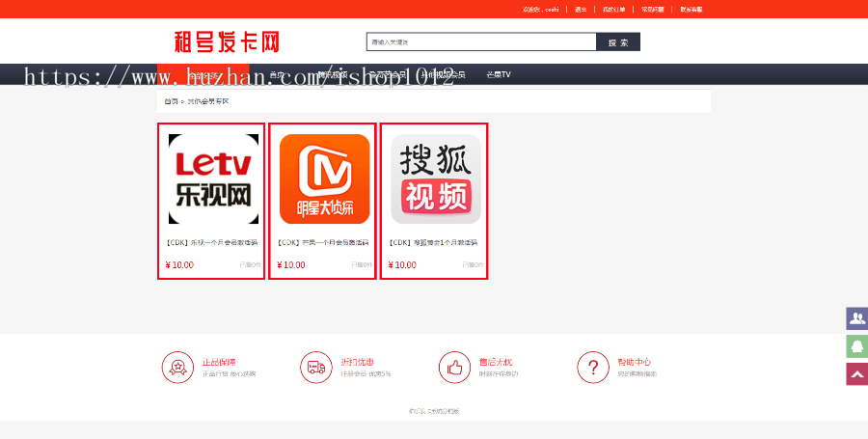Click the thumbs-up icon for 售后无忧
868x439 pixels.
[x=454, y=367]
